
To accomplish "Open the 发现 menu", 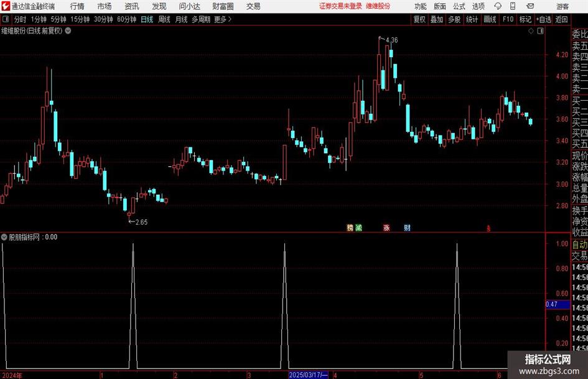I will click(159, 6).
